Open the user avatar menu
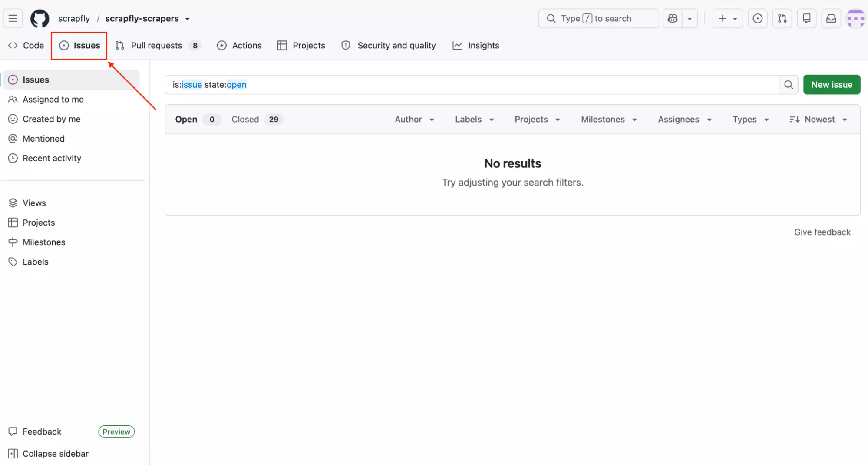 (x=855, y=18)
